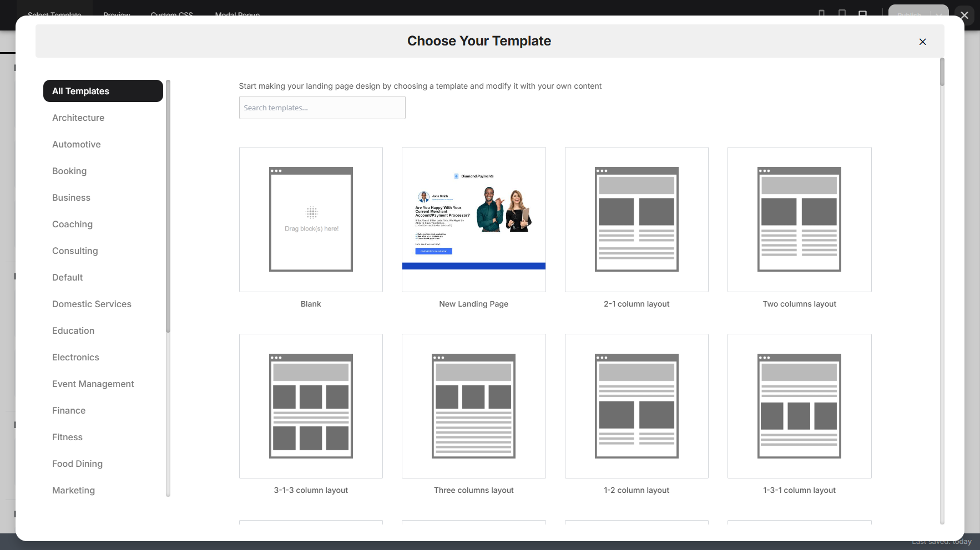Close the editor with top-right X icon
Viewport: 980px width, 550px height.
pyautogui.click(x=964, y=16)
